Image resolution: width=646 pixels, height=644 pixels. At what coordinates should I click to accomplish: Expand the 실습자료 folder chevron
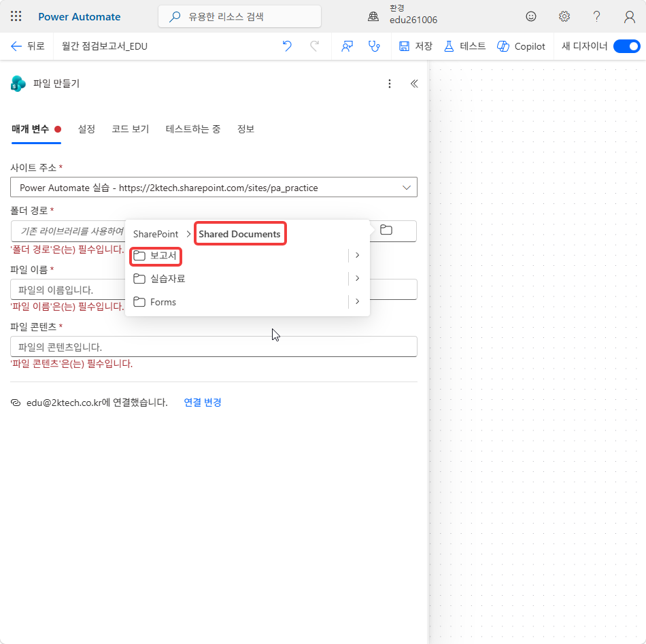click(357, 279)
